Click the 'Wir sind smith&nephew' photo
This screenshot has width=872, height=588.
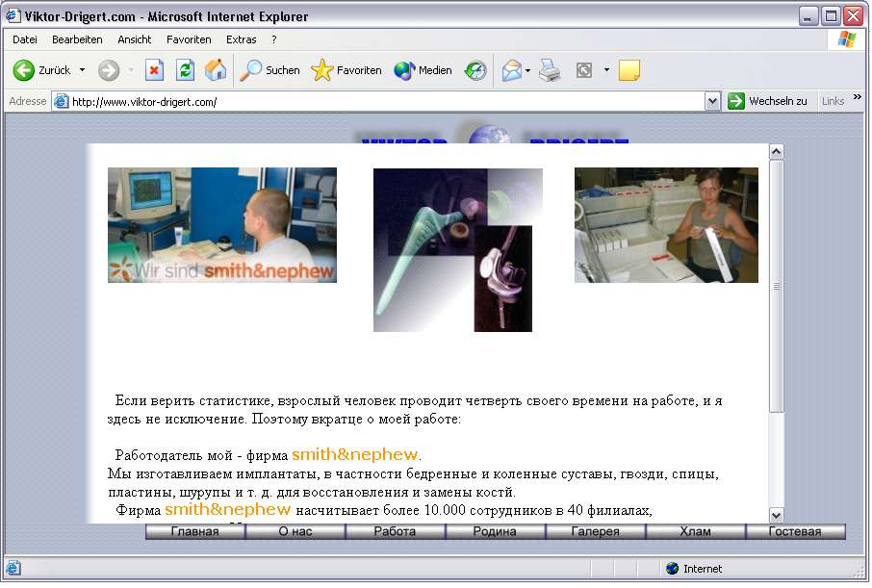tap(222, 225)
